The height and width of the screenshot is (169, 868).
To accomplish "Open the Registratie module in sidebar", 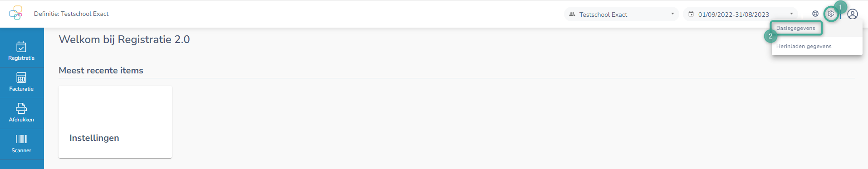I will (21, 52).
